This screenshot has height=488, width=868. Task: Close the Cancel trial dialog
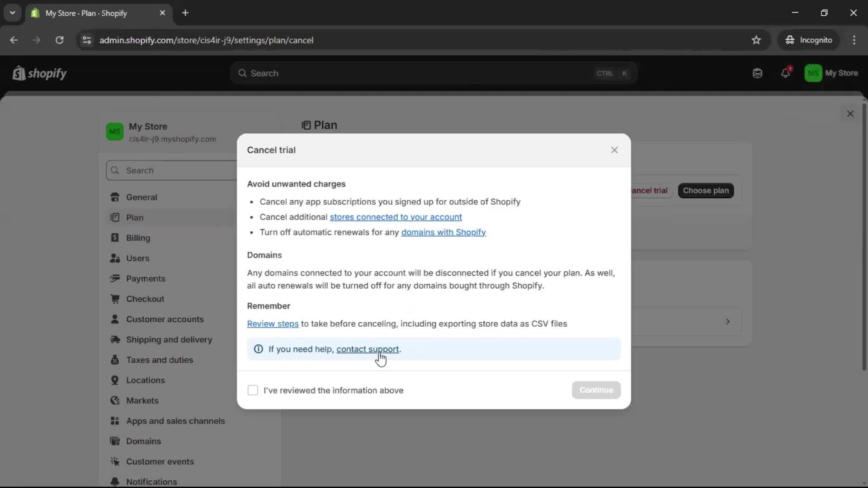click(614, 150)
